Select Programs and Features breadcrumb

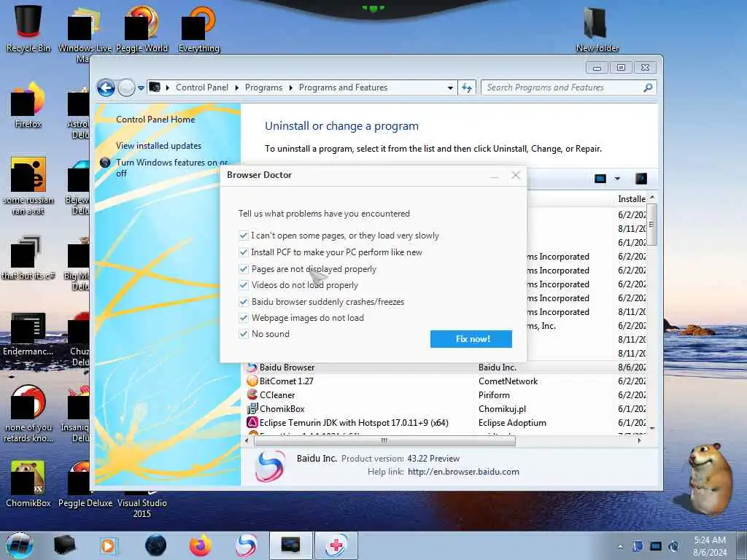[x=343, y=87]
